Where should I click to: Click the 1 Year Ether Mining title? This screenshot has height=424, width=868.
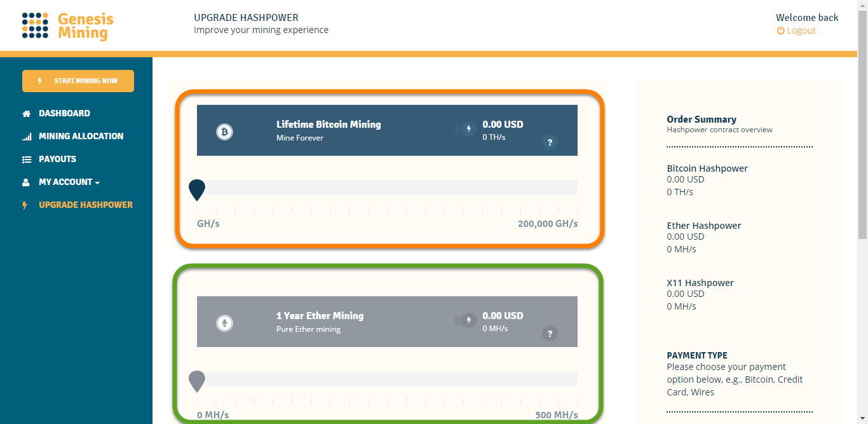coord(320,316)
